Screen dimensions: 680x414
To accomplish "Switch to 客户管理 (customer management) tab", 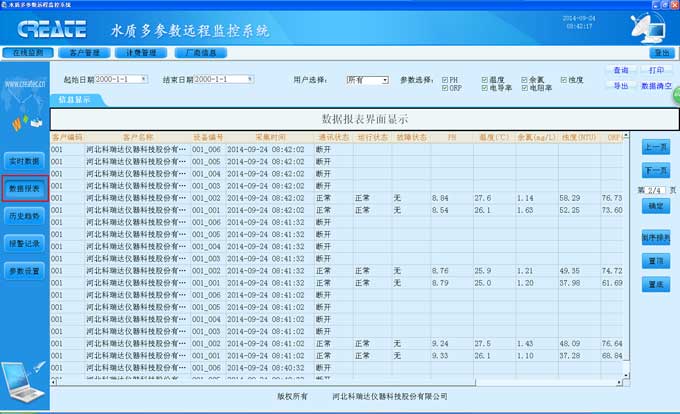I will (x=84, y=53).
